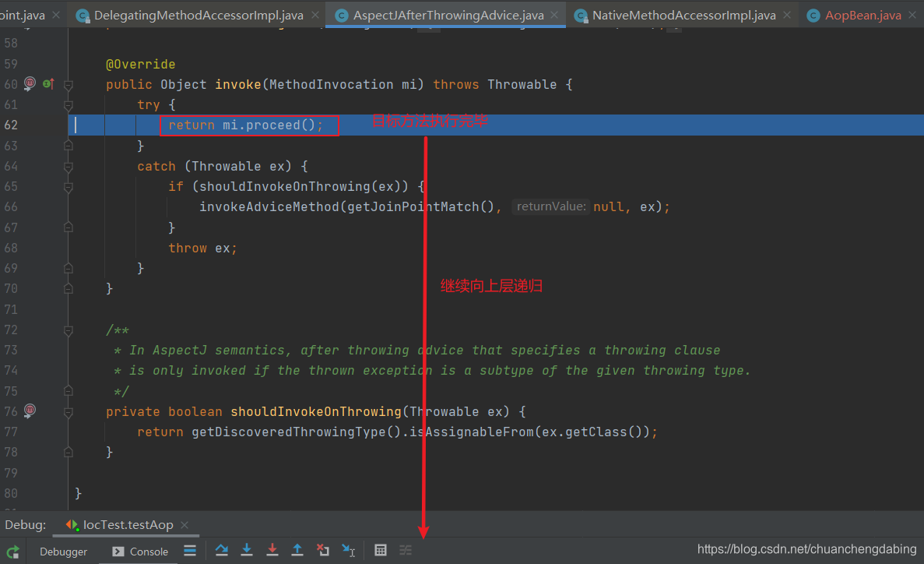Click line number 77 in the gutter

(x=11, y=432)
